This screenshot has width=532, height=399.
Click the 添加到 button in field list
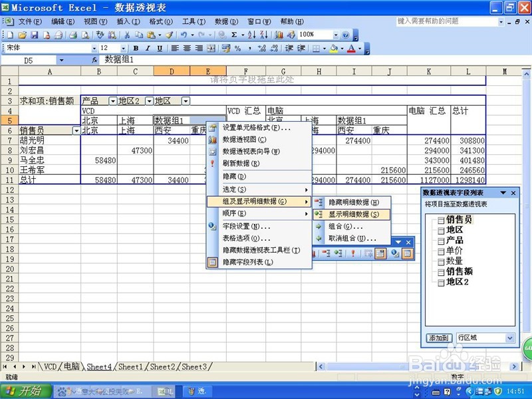pyautogui.click(x=439, y=338)
